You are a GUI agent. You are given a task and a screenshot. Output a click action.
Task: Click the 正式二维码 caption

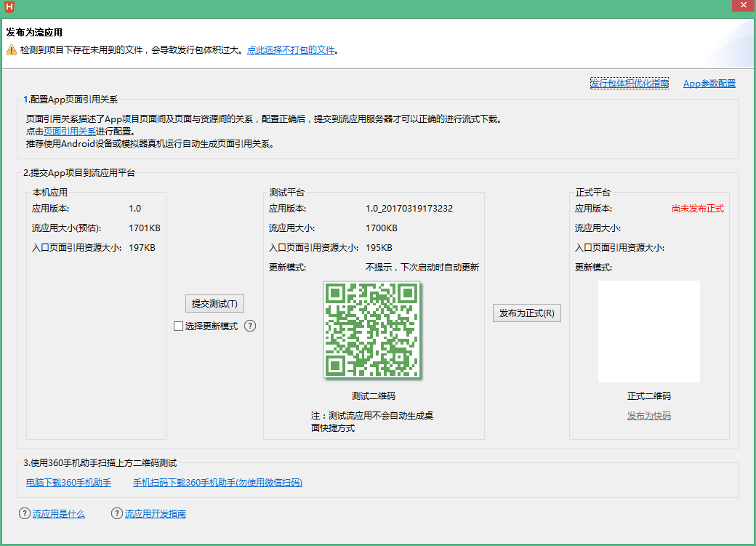coord(649,396)
